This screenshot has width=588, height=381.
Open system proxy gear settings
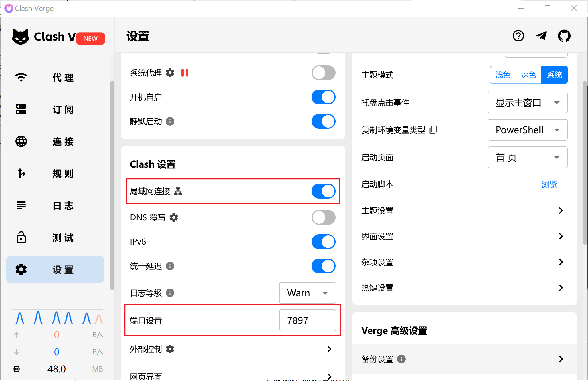[170, 73]
